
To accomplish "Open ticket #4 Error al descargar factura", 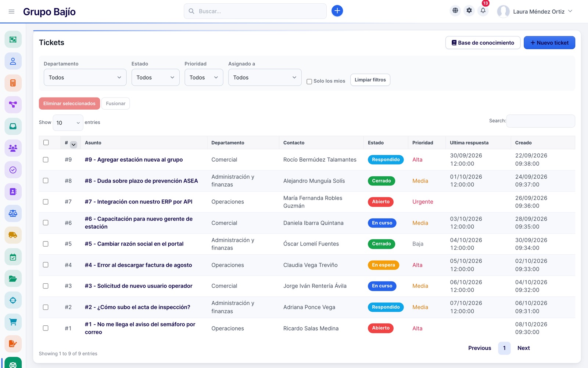I will [138, 265].
